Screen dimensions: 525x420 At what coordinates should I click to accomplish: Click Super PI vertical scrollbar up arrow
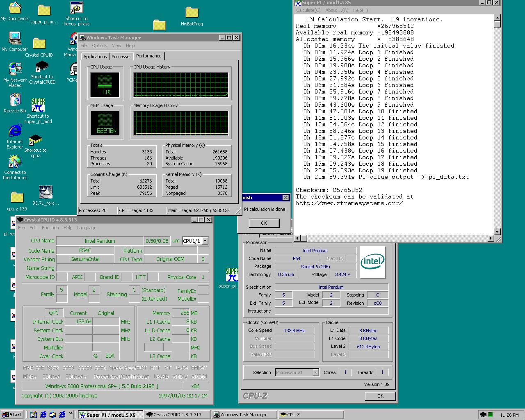497,18
